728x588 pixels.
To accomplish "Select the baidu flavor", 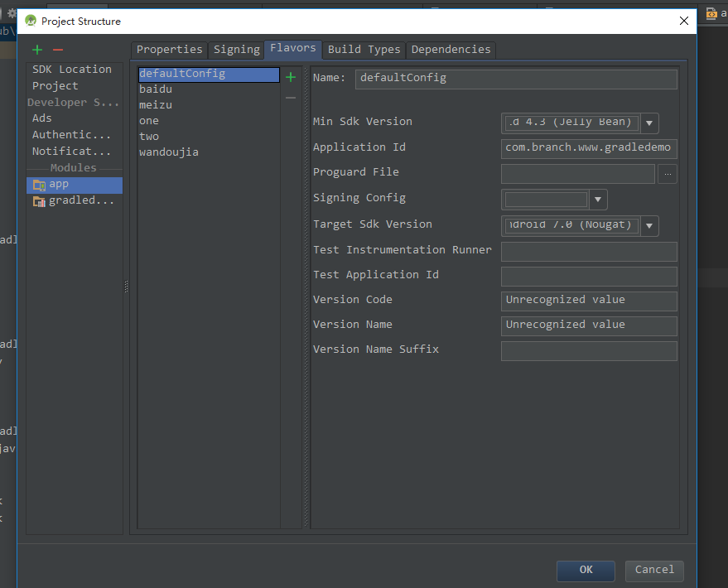I will point(209,89).
